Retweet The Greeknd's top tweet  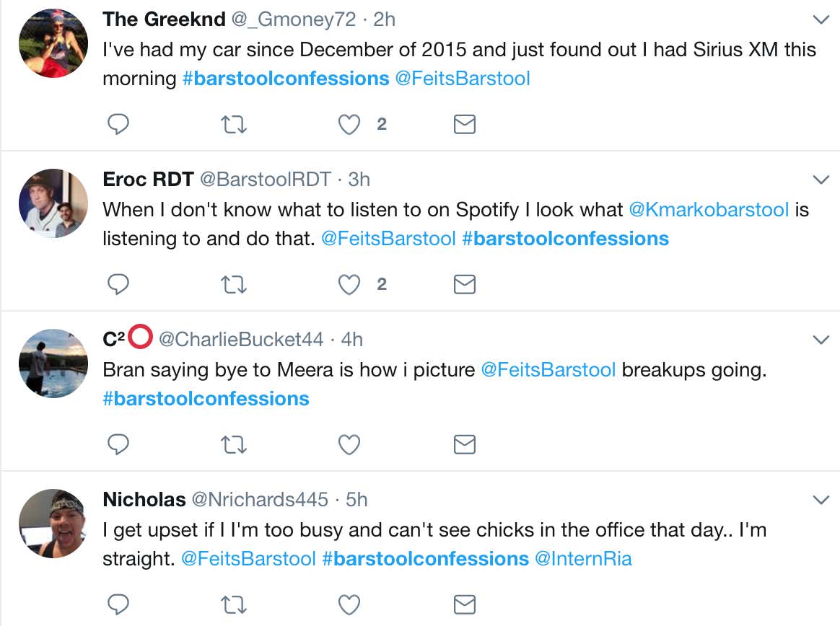pyautogui.click(x=233, y=124)
